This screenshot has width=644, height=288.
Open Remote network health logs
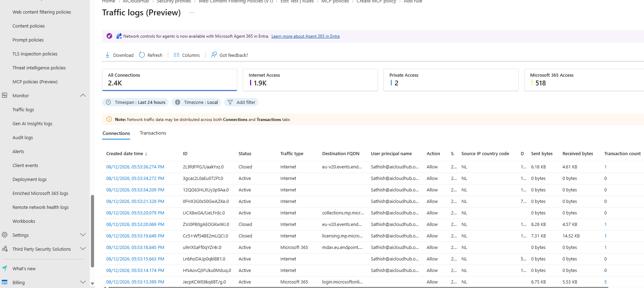pyautogui.click(x=40, y=207)
